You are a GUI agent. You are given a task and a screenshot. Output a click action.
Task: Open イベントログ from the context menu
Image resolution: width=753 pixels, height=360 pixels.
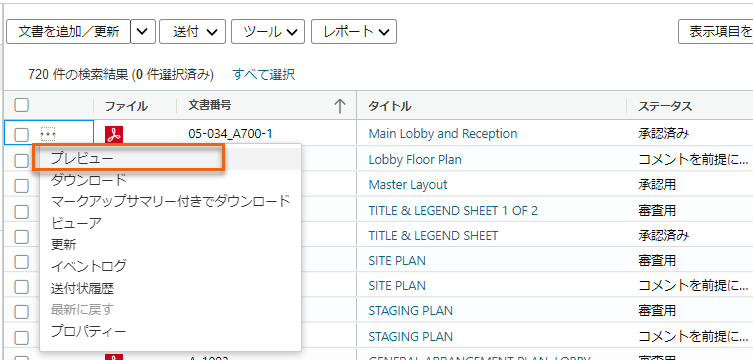(89, 265)
